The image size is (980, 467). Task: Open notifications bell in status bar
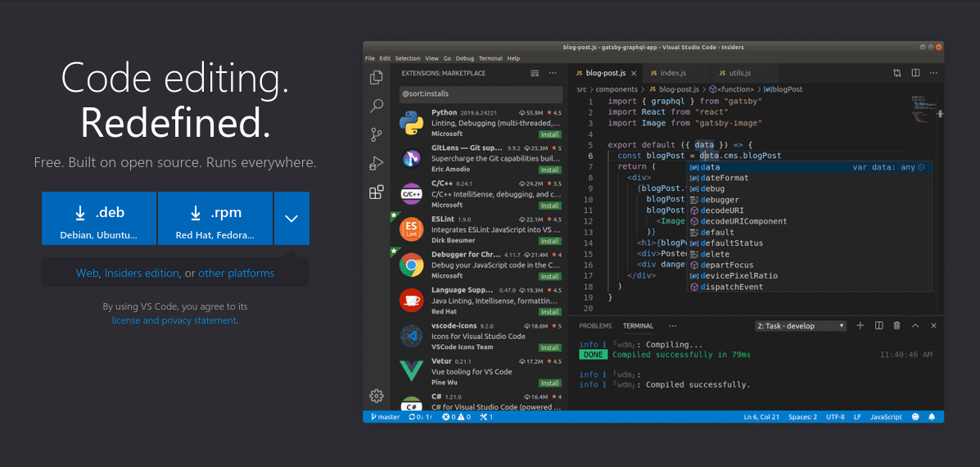932,417
